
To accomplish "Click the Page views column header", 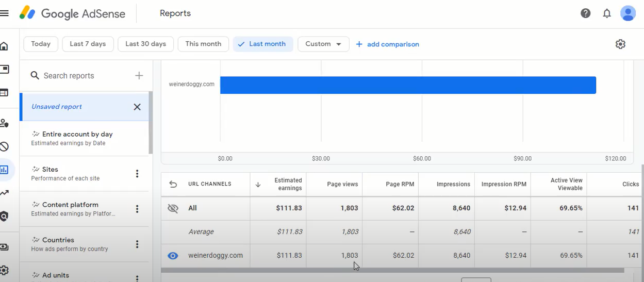I will point(342,184).
